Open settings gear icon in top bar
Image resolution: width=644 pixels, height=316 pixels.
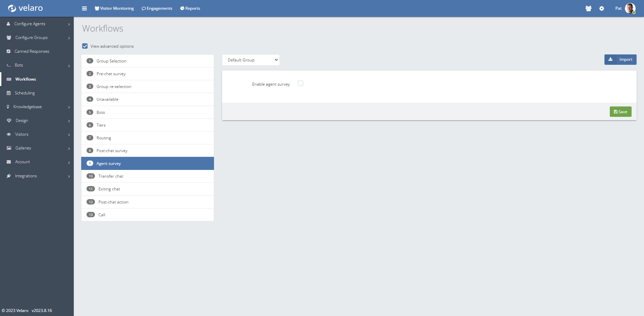602,8
